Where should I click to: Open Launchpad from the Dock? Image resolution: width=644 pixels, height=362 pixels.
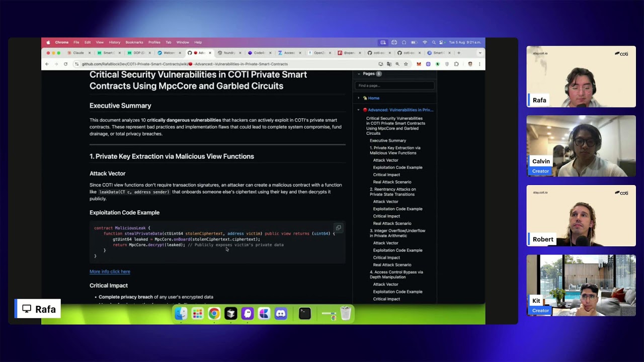(197, 314)
